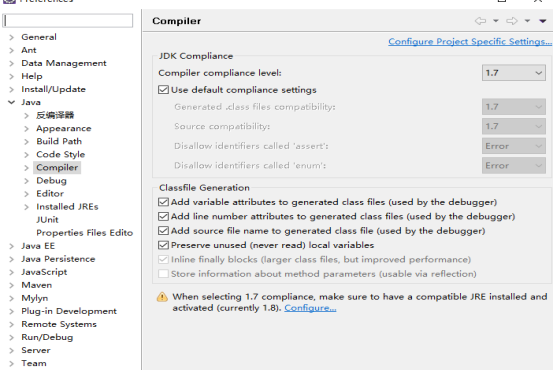Toggle Use default compliance settings checkbox
Image resolution: width=554 pixels, height=371 pixels.
[163, 89]
